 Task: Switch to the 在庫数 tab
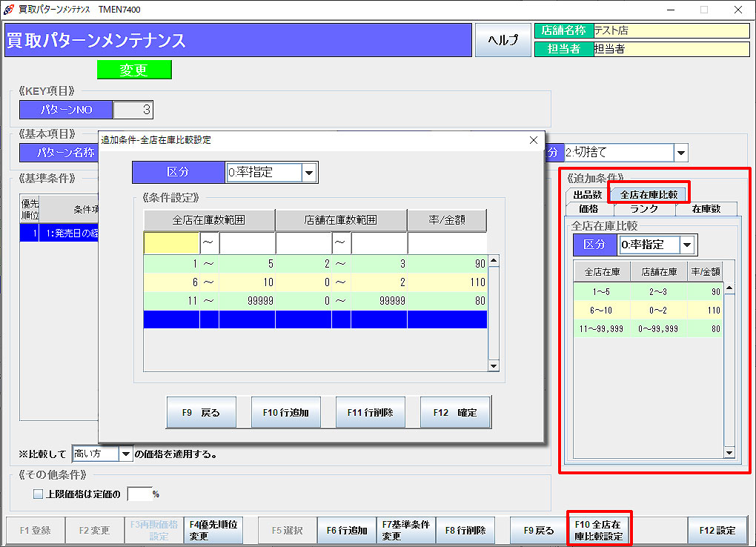[706, 209]
